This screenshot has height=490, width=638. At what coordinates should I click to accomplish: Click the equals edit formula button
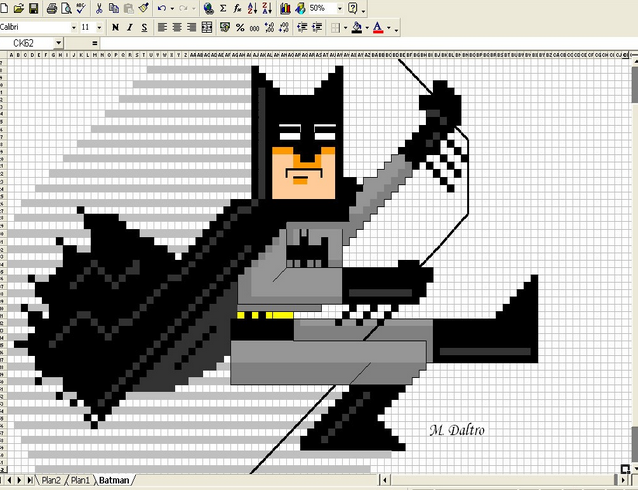[x=94, y=43]
